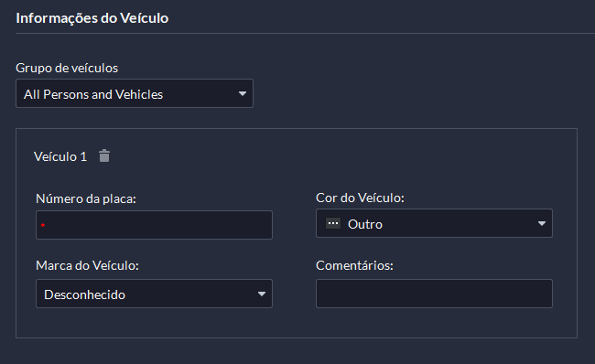Click the Veículo 1 title
This screenshot has height=364, width=595.
(60, 156)
